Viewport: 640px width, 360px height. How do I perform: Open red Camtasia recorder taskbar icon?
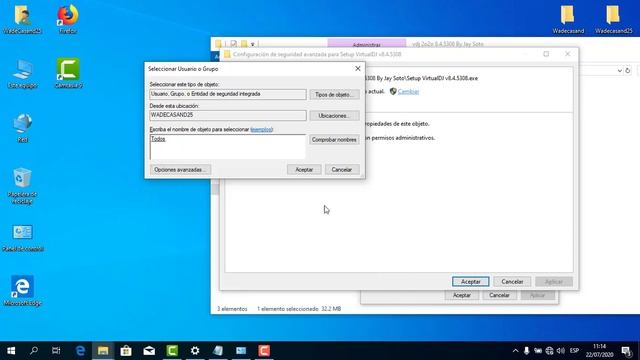pos(264,351)
